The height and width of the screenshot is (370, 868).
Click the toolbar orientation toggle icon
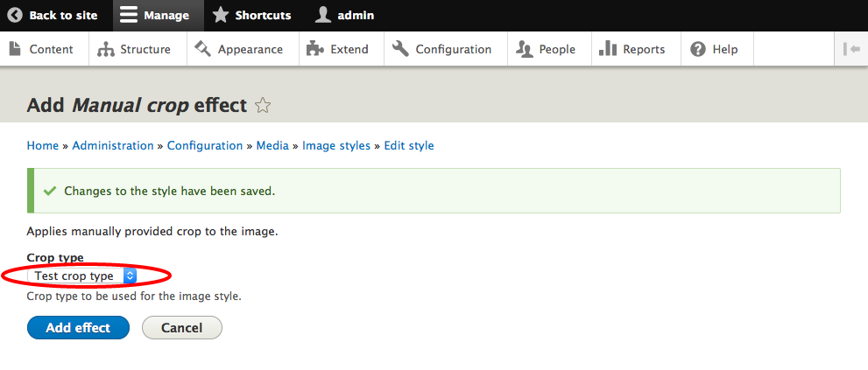(851, 49)
